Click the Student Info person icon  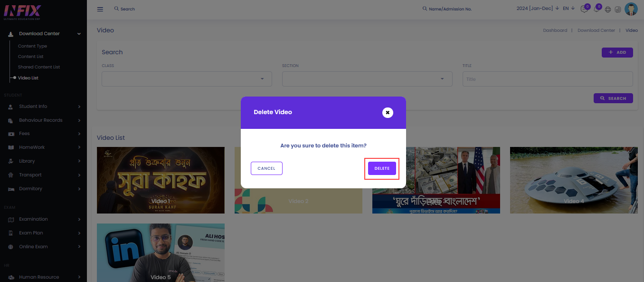tap(11, 107)
